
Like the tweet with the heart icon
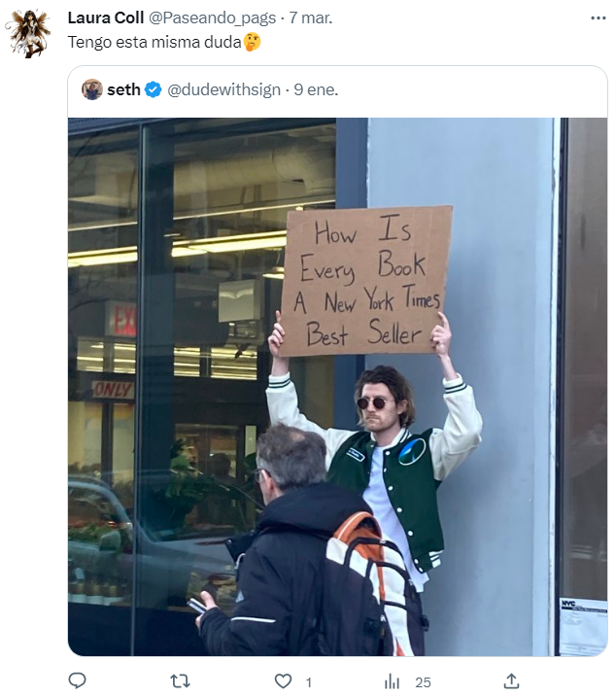283,681
